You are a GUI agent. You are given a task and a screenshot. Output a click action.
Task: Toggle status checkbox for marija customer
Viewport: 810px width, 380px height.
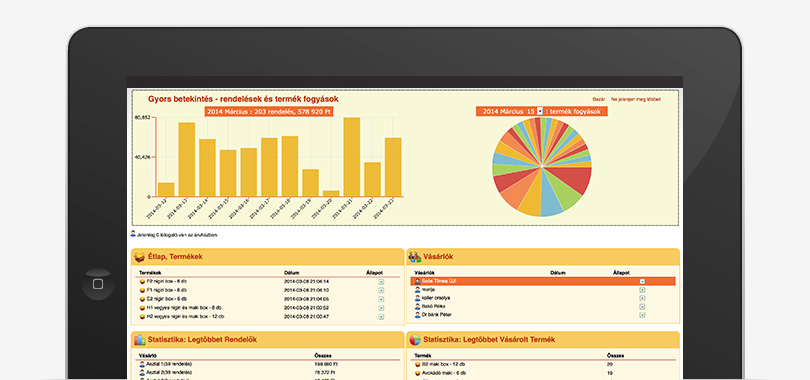(x=642, y=290)
